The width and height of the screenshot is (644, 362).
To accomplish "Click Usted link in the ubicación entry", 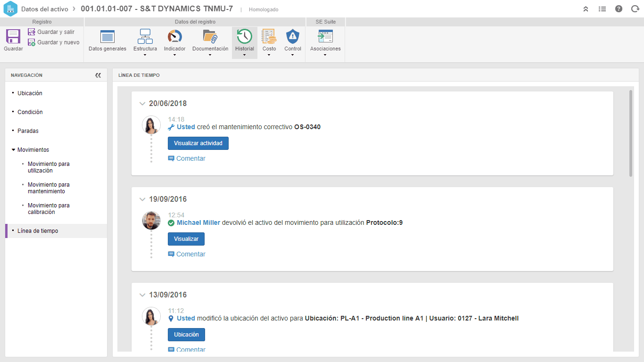I will pyautogui.click(x=186, y=319).
